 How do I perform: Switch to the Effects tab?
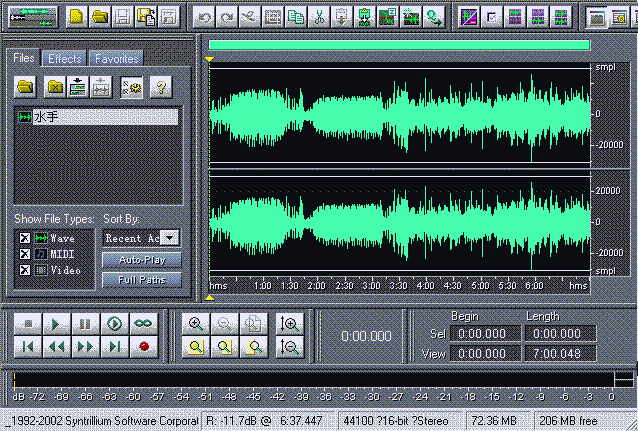[65, 59]
